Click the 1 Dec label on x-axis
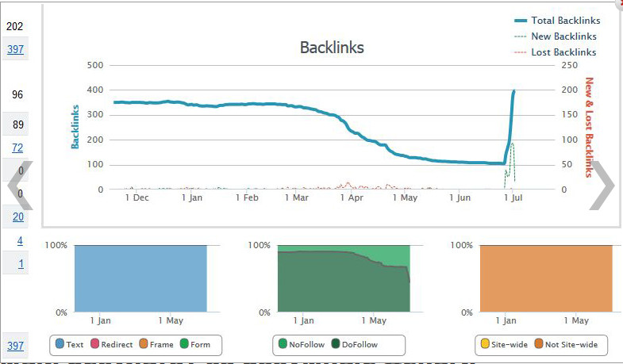 coord(137,197)
